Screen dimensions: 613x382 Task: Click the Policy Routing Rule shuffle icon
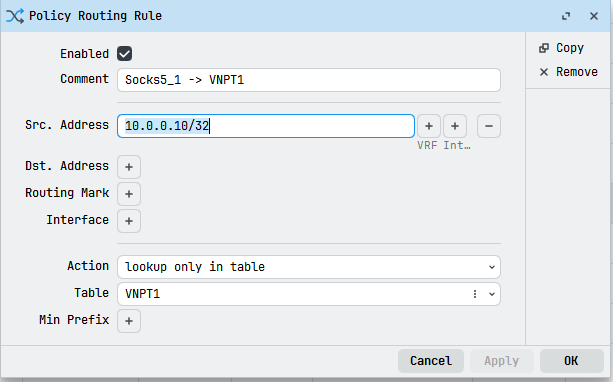coord(15,16)
